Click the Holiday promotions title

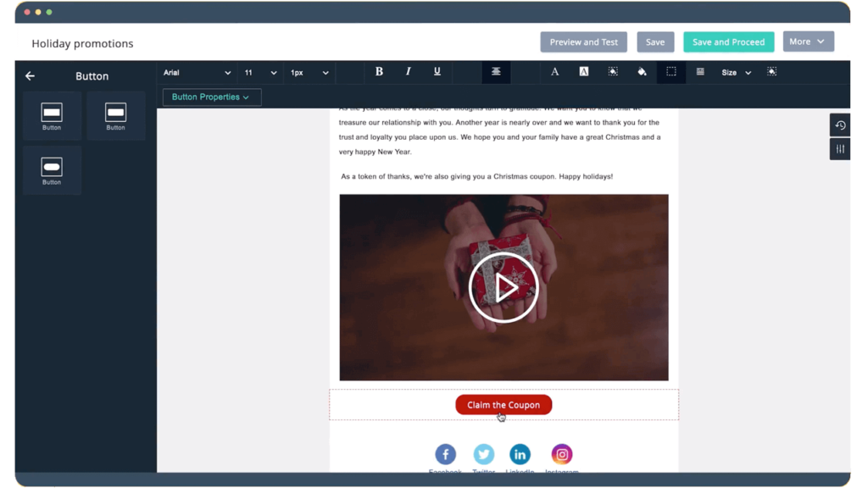[82, 44]
